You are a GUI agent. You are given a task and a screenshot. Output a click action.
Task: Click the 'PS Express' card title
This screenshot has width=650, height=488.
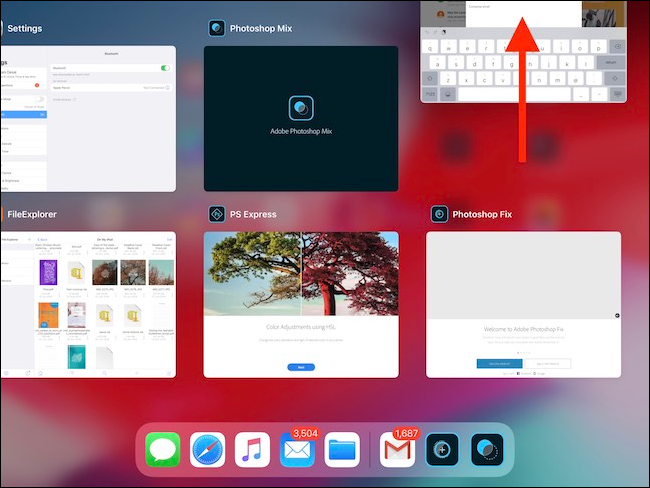(x=253, y=214)
